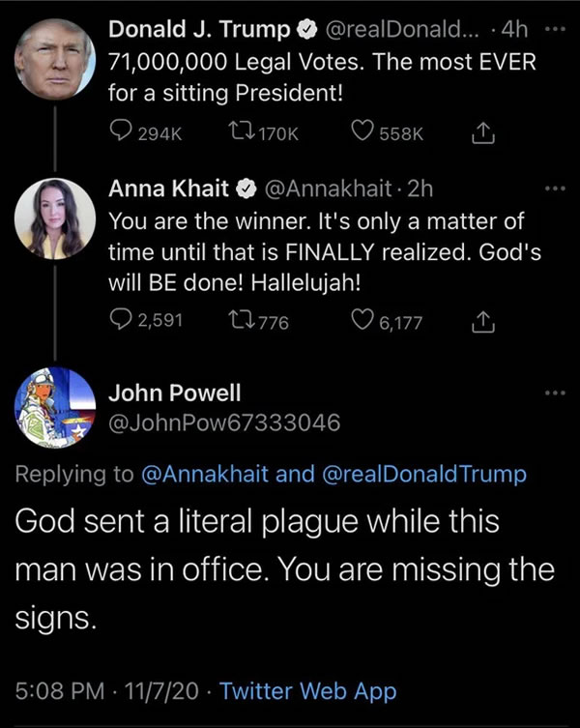Open the John Powell display name

pos(172,393)
